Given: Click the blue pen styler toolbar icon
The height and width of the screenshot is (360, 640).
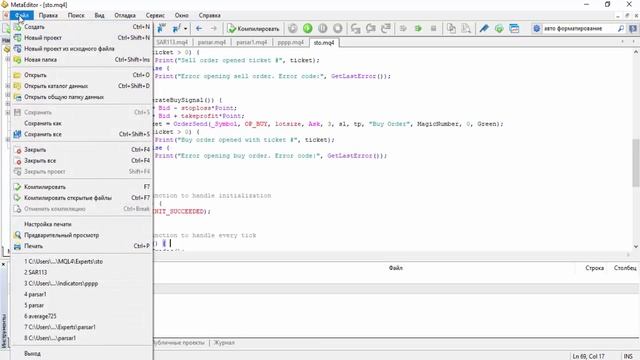Looking at the screenshot, I should 484,29.
